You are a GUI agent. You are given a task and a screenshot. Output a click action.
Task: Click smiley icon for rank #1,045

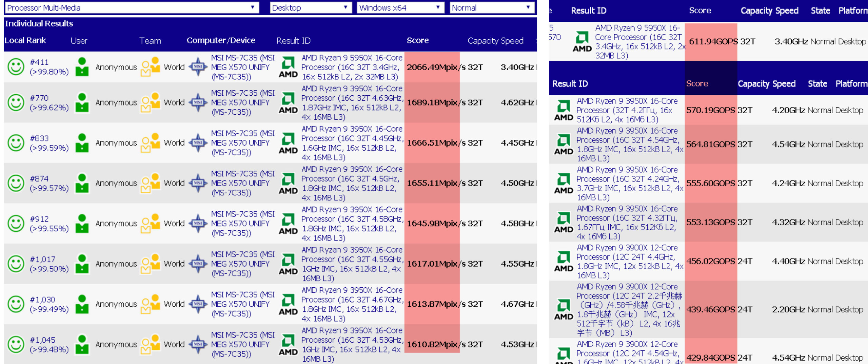click(16, 344)
